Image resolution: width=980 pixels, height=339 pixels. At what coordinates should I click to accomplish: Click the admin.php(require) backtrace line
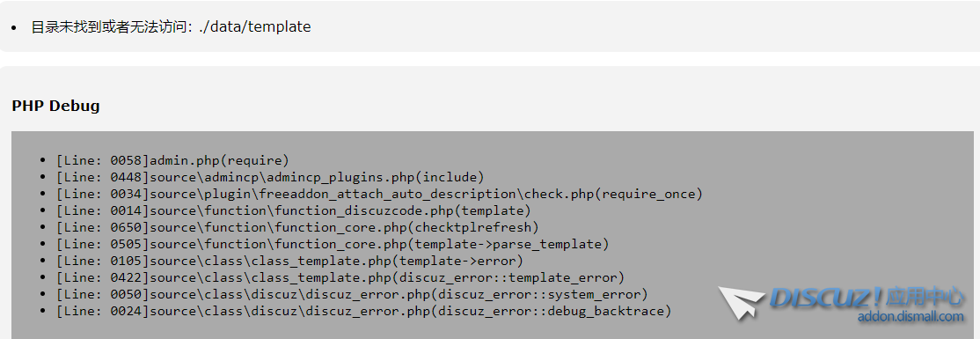click(172, 160)
